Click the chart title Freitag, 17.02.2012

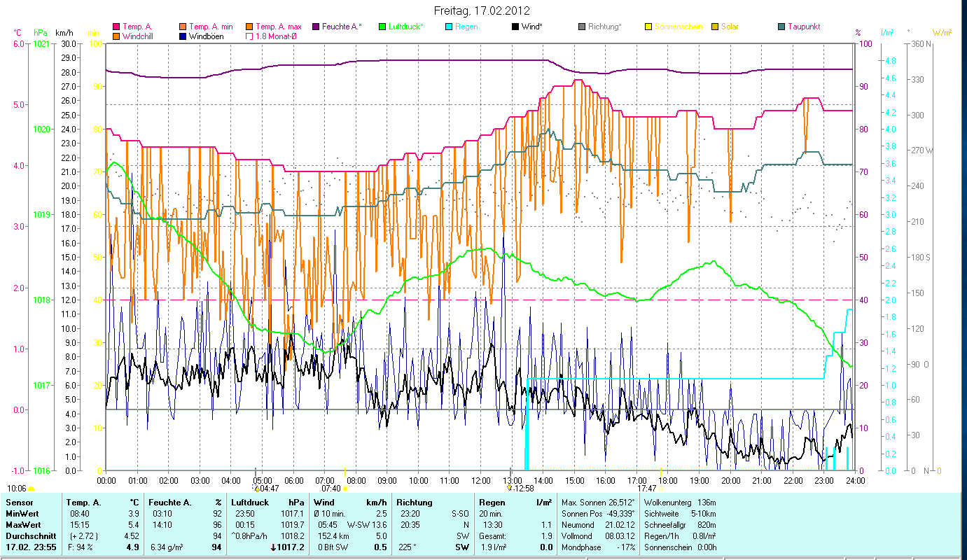pyautogui.click(x=482, y=10)
